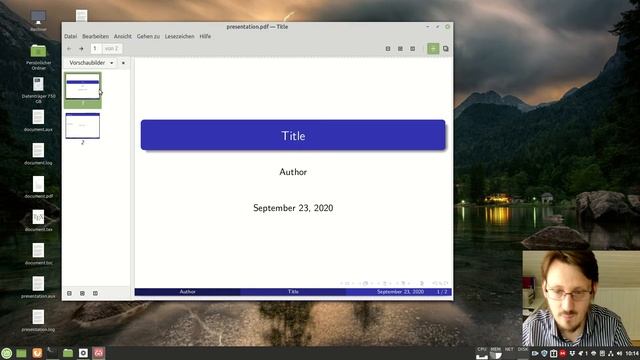Open the Gehen zu menu
Viewport: 640px width, 360px height.
click(x=148, y=36)
